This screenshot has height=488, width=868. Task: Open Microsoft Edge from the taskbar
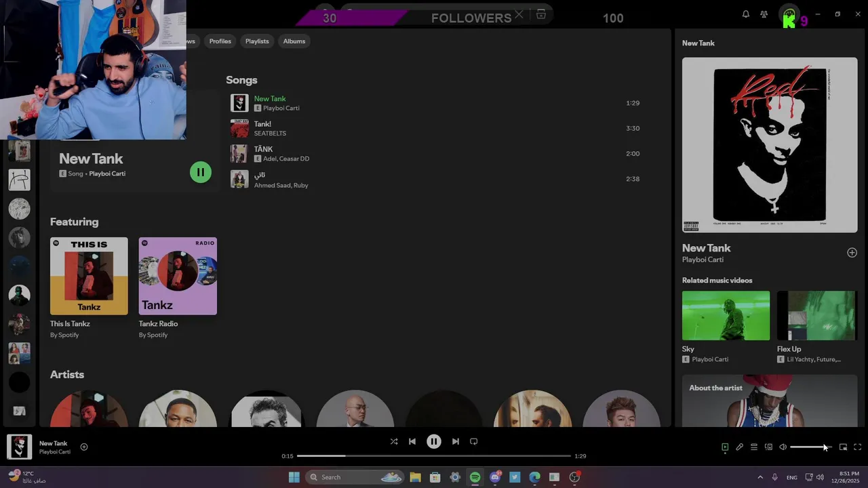coord(534,477)
